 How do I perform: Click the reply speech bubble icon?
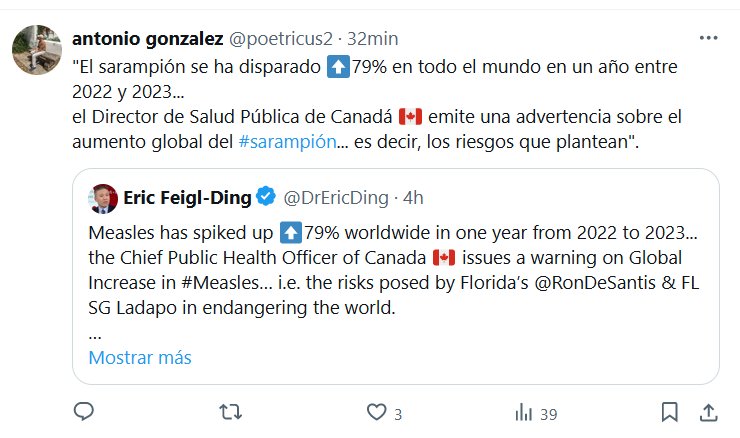(x=84, y=412)
